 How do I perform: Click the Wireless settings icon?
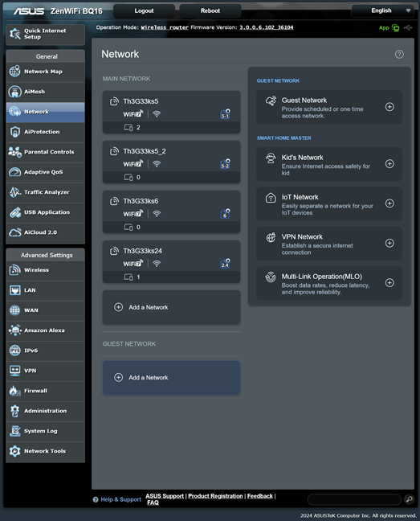pos(15,270)
